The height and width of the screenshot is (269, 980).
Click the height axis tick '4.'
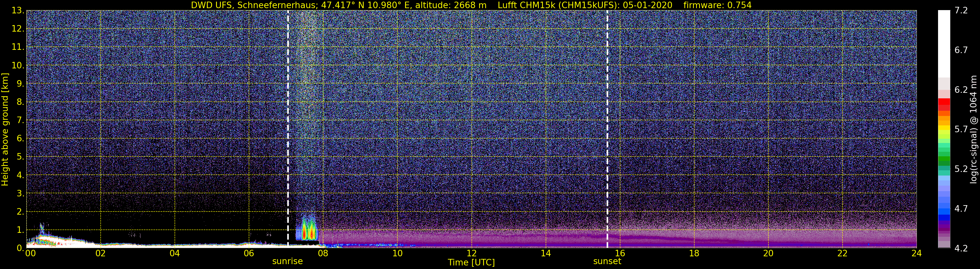tap(20, 175)
